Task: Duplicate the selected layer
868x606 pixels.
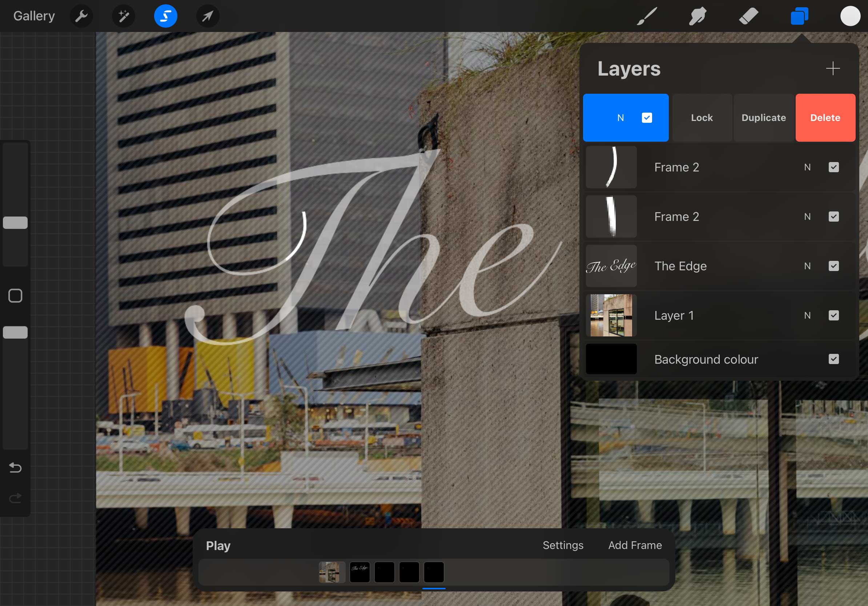Action: pyautogui.click(x=763, y=118)
